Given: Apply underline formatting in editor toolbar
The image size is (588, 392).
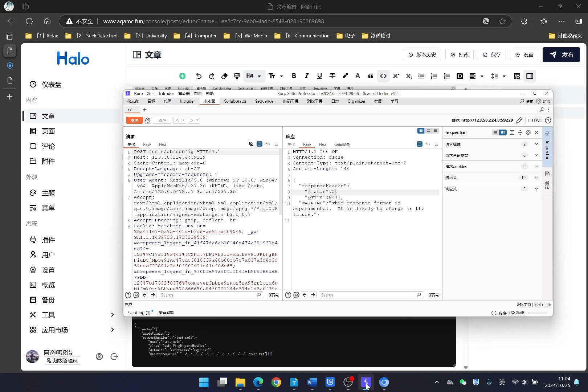Looking at the screenshot, I should tap(319, 76).
